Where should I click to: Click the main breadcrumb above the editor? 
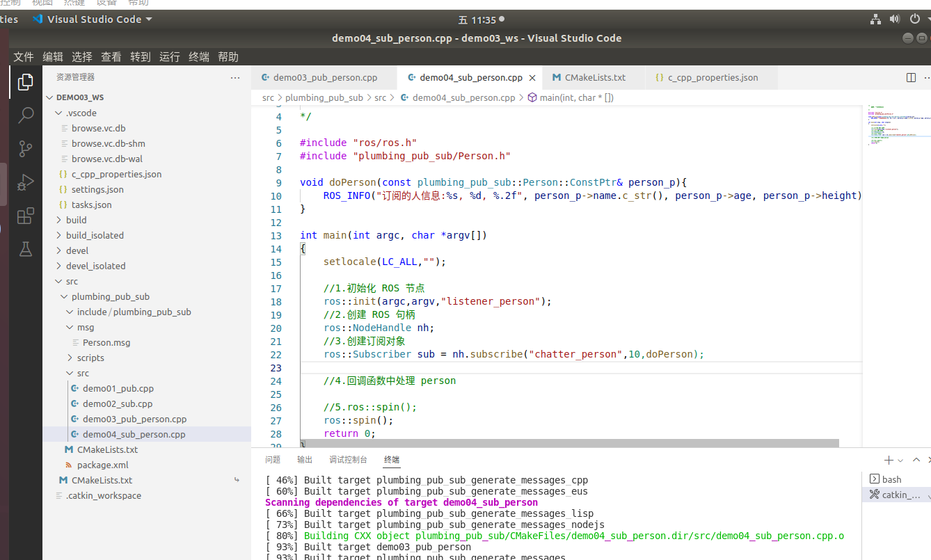[572, 97]
